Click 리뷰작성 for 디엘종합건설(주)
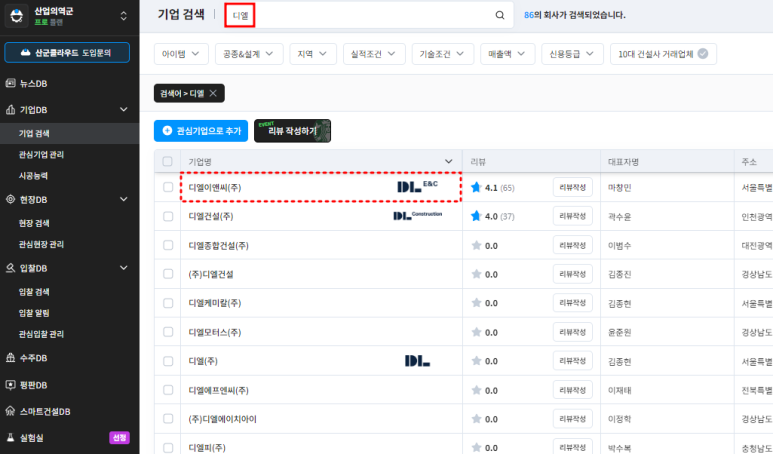The image size is (773, 454). click(572, 245)
